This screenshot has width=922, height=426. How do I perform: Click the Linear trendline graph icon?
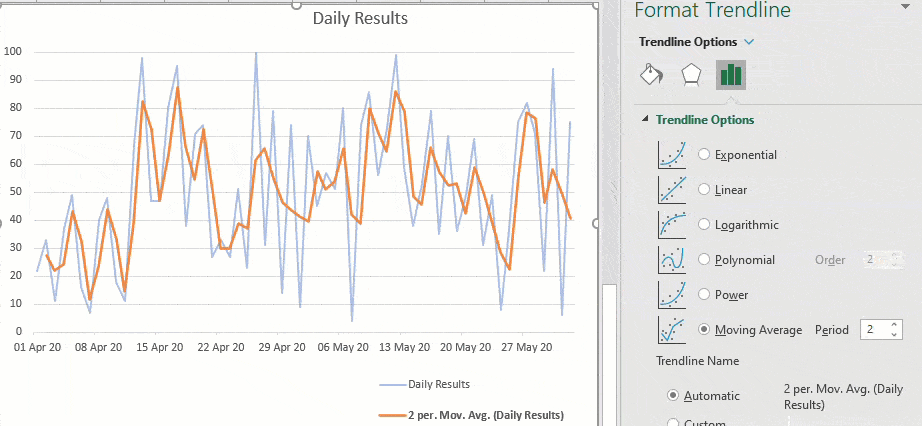point(672,189)
